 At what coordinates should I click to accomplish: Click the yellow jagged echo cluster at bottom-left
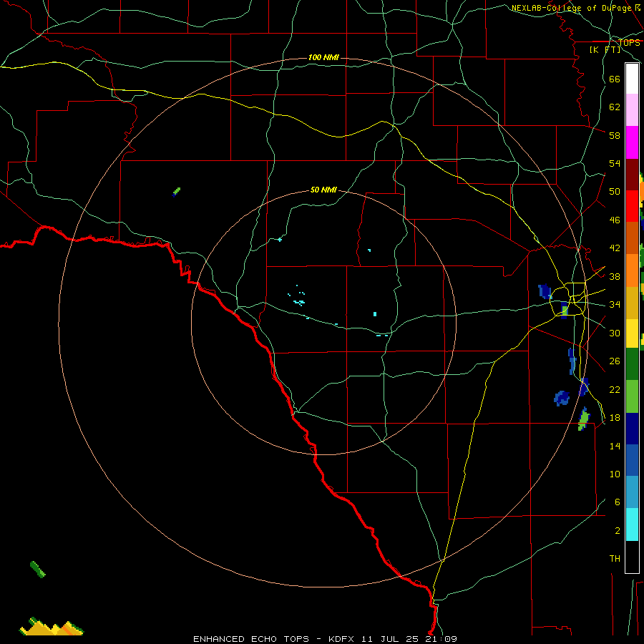pyautogui.click(x=52, y=626)
